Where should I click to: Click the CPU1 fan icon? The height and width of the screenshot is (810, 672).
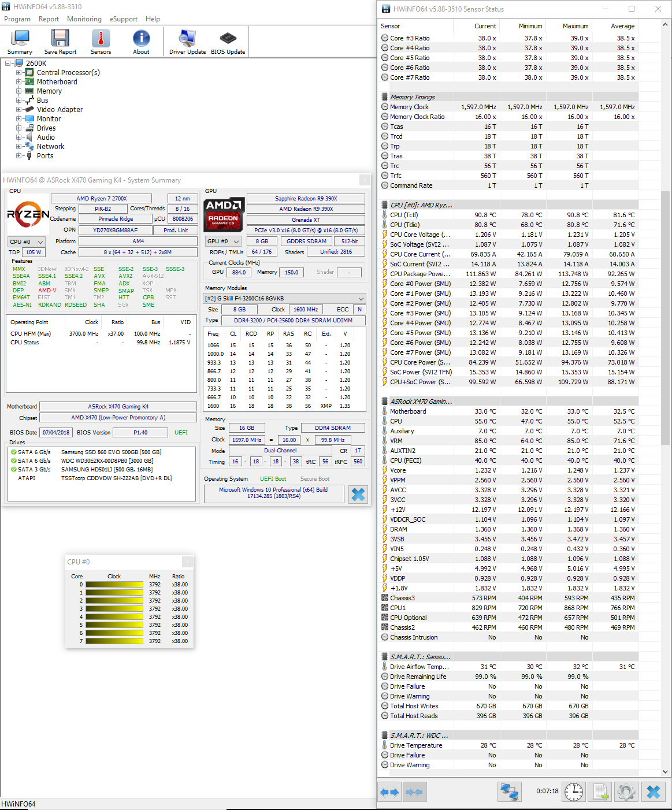[x=385, y=608]
